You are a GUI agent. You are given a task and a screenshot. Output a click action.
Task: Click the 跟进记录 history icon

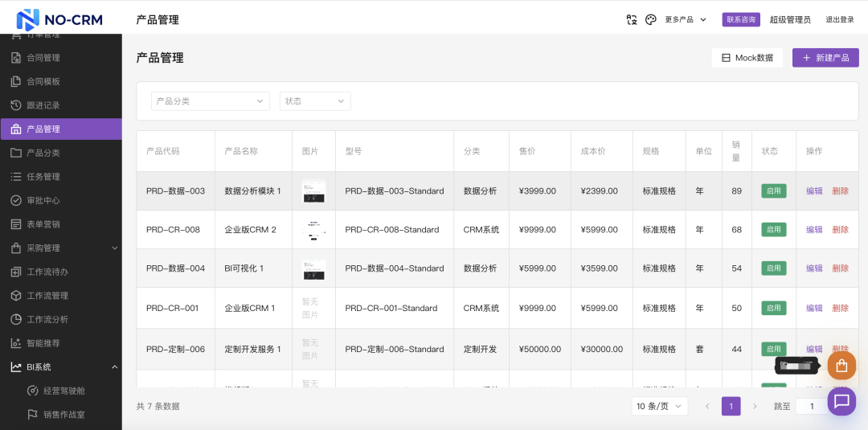16,105
